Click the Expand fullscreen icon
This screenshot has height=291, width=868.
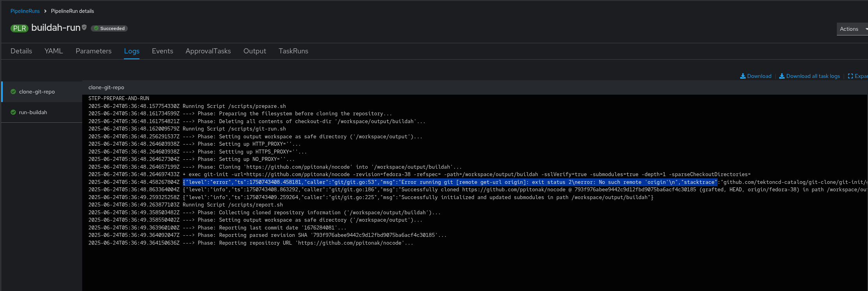[850, 76]
